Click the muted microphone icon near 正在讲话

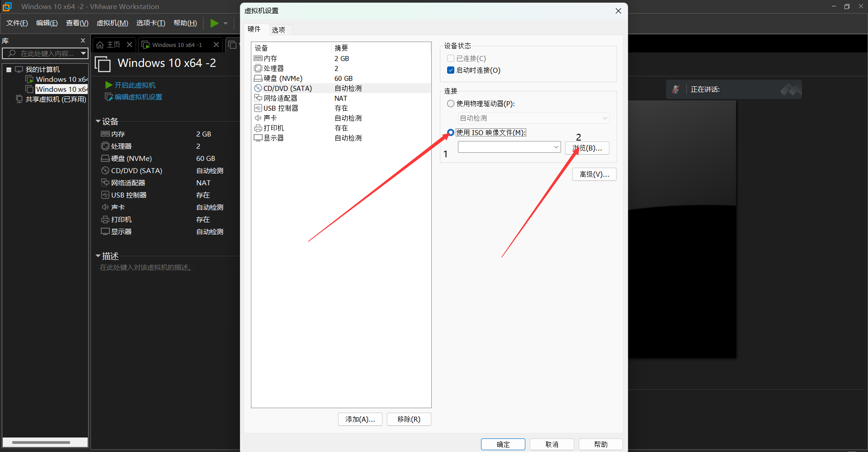point(676,89)
